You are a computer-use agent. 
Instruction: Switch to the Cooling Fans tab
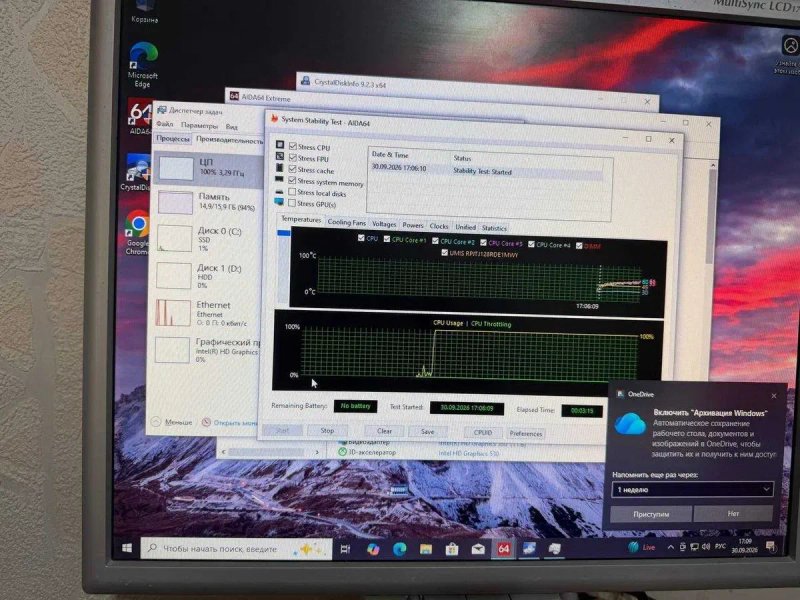pos(346,222)
